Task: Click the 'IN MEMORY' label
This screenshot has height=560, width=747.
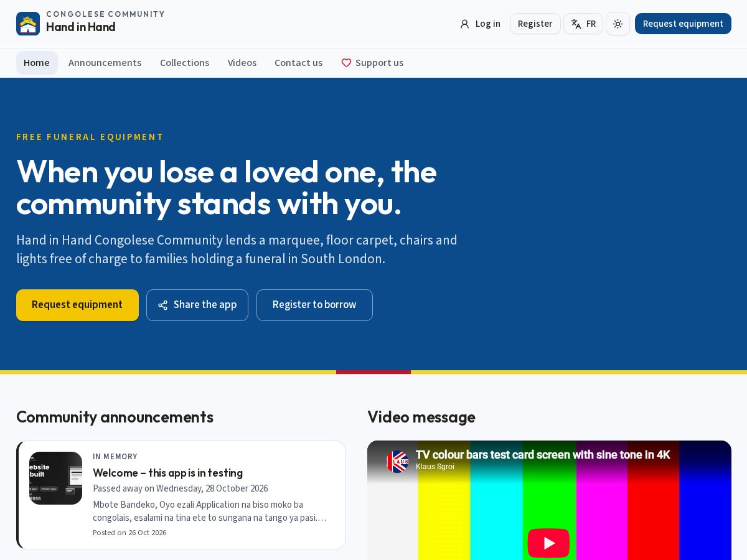Action: pos(115,457)
